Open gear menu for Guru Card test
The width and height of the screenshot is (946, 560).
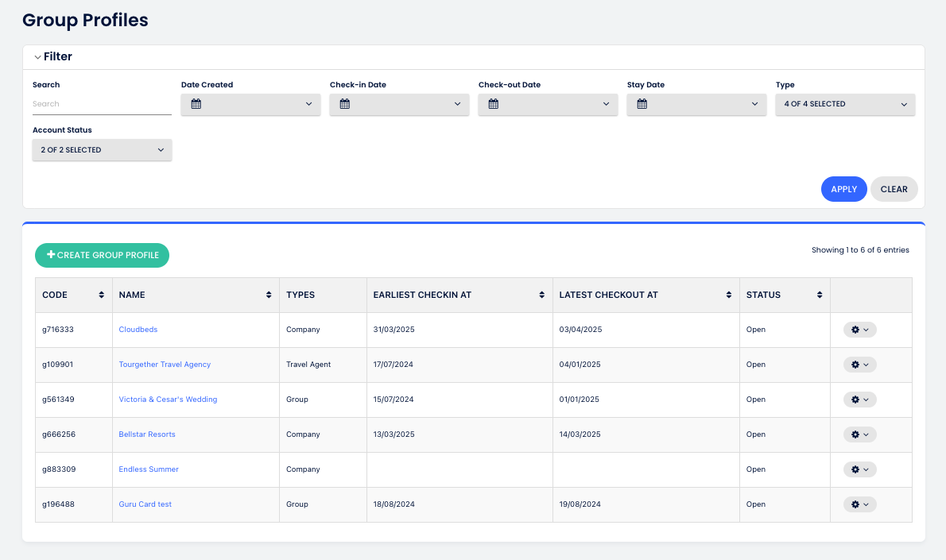pyautogui.click(x=859, y=504)
